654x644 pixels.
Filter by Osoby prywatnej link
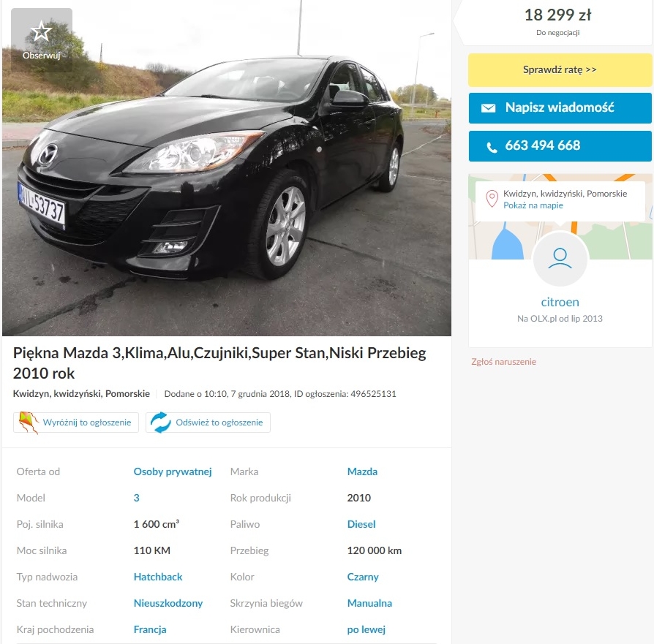[x=173, y=471]
